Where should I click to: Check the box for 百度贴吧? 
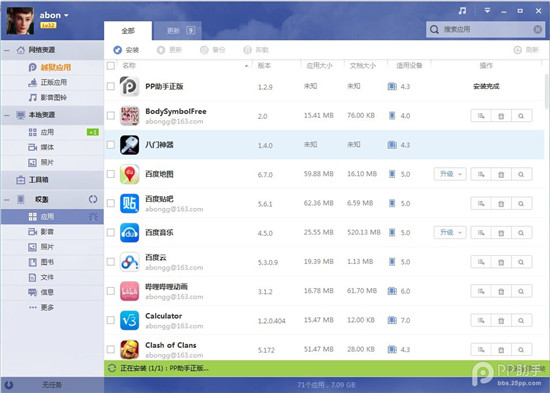111,203
